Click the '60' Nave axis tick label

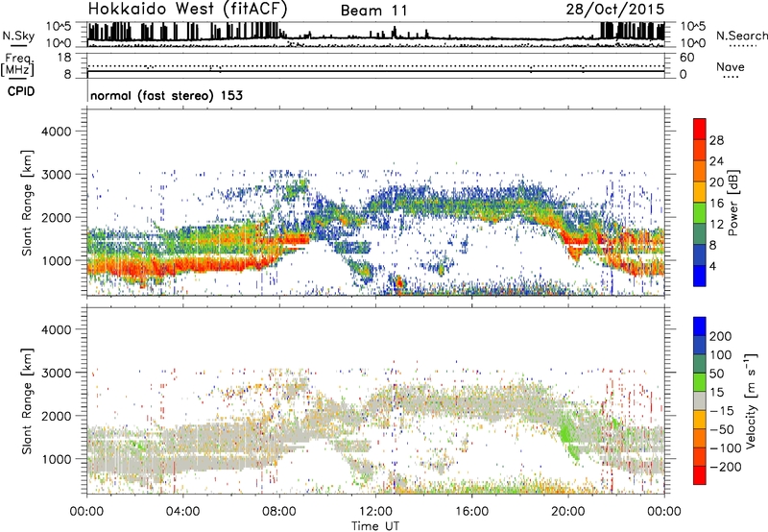[686, 58]
